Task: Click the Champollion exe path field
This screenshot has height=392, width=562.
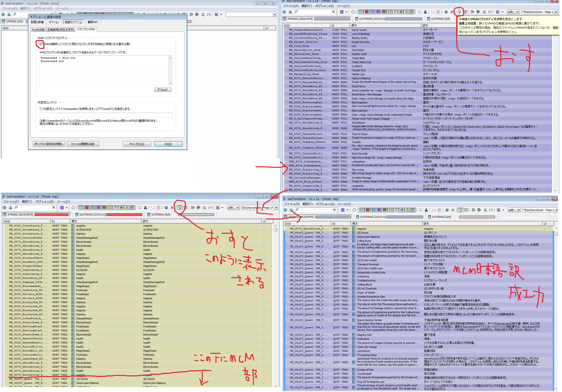Action: (106, 115)
